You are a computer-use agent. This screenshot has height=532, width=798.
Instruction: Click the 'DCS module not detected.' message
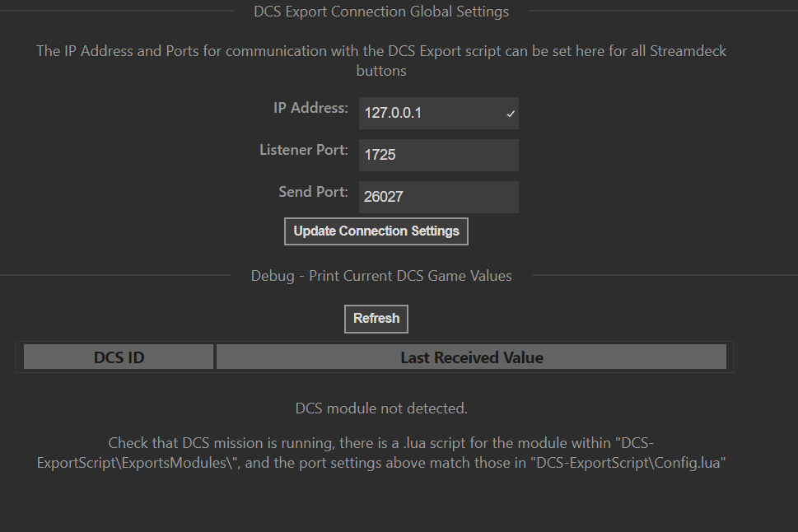(x=381, y=408)
